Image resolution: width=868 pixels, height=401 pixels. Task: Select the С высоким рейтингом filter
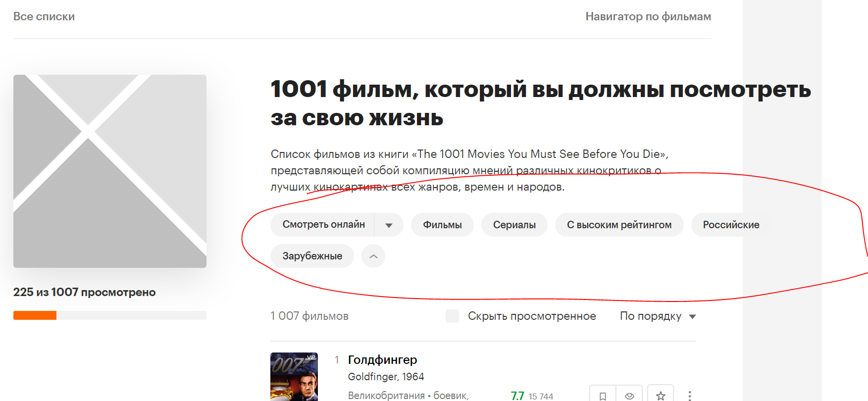click(x=619, y=225)
